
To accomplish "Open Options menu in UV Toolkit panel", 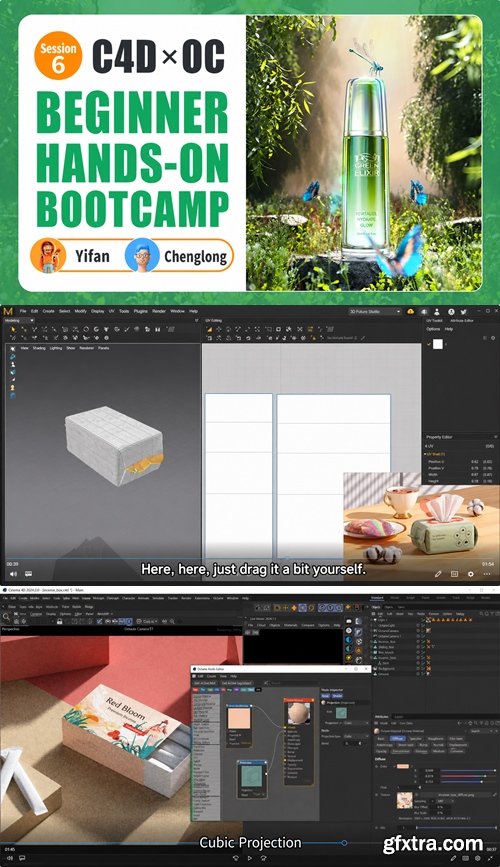I will tap(433, 329).
